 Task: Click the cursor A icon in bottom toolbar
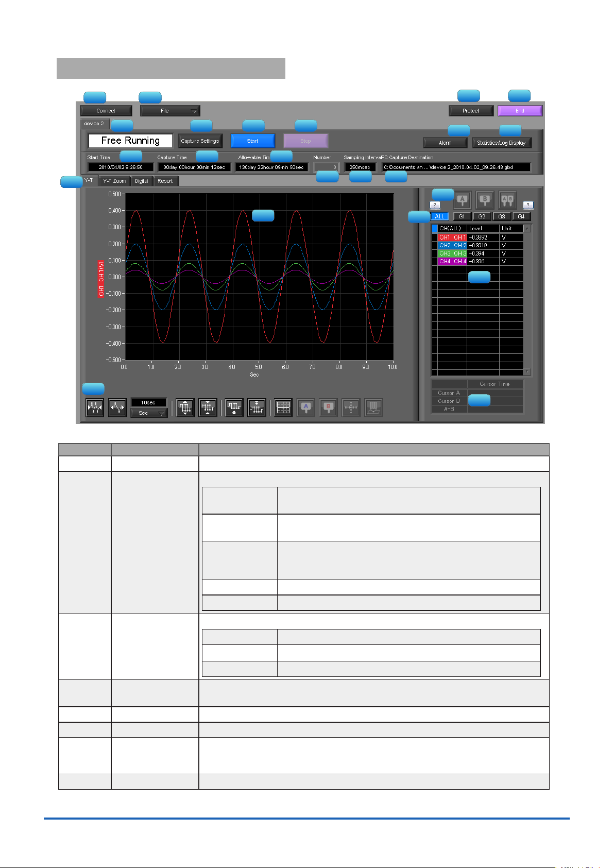click(x=306, y=408)
